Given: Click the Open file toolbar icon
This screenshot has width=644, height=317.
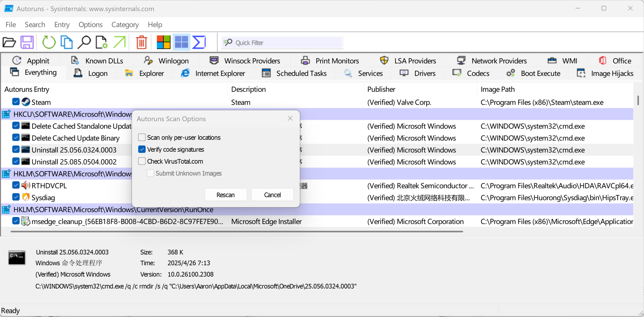Looking at the screenshot, I should tap(9, 42).
